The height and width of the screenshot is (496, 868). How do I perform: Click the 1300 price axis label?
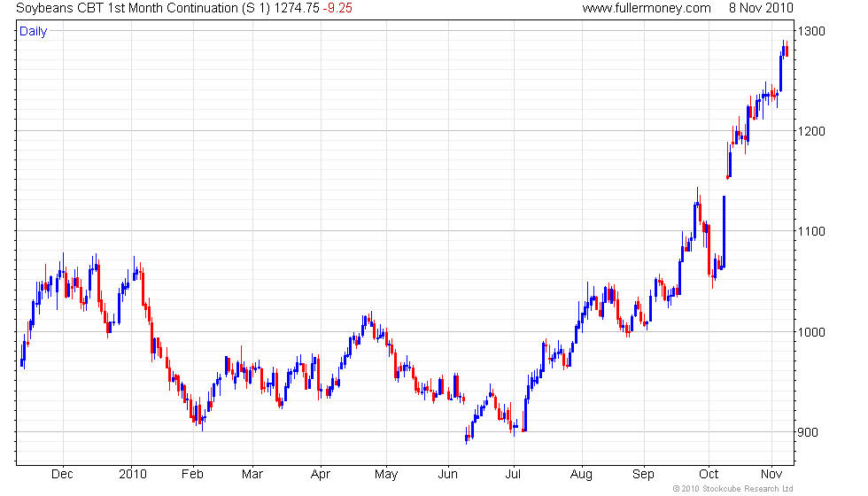pyautogui.click(x=811, y=32)
